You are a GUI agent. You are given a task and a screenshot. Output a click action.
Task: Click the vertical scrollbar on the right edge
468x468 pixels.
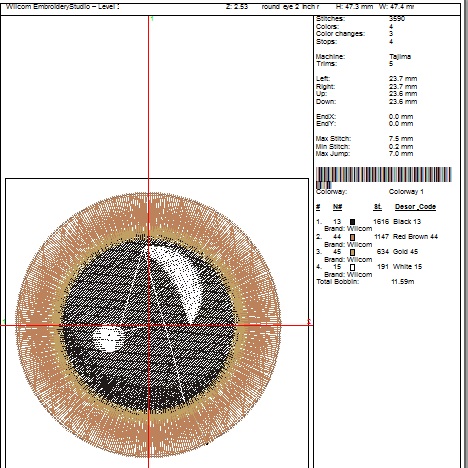[x=466, y=234]
